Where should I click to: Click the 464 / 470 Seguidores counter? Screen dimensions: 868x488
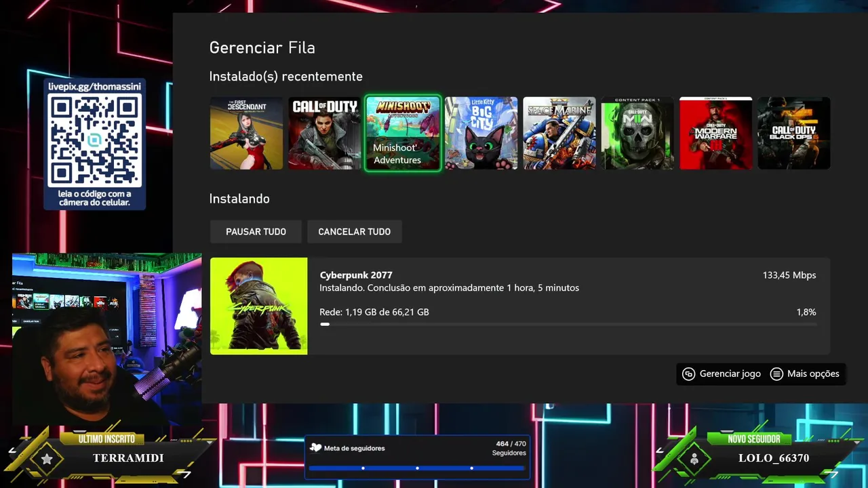(509, 448)
